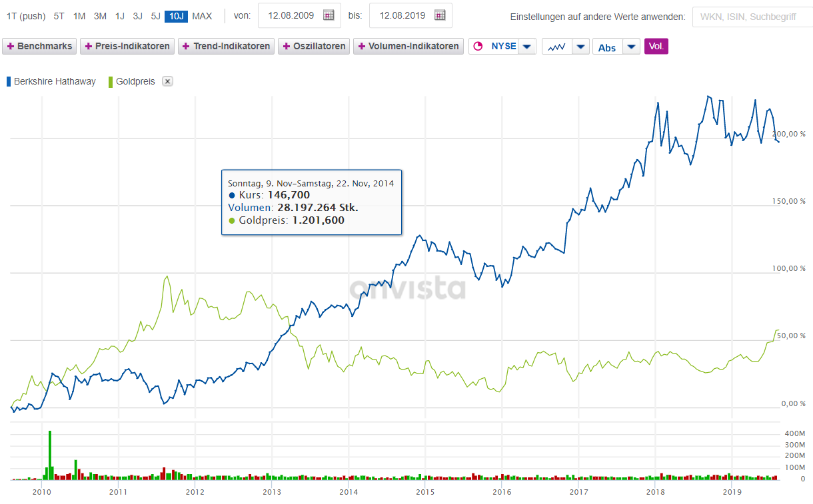Click the Berkshire Hathaway legend label

pos(55,81)
